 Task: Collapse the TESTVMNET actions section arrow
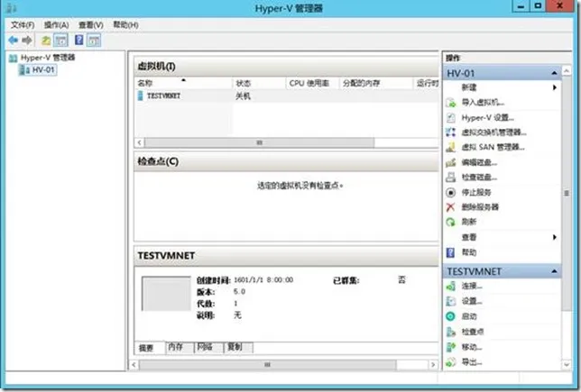pyautogui.click(x=554, y=271)
